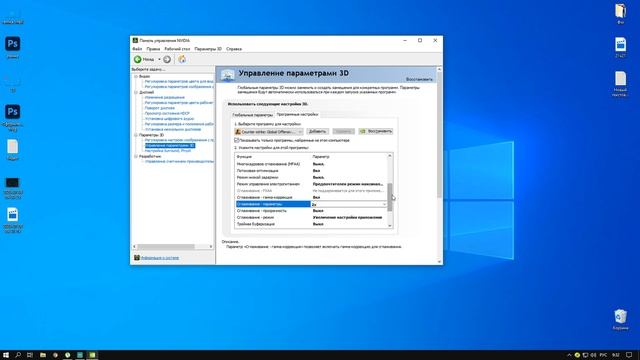Viewport: 640px width, 360px height.
Task: Click the settings list scrollbar thumb
Action: [390, 197]
